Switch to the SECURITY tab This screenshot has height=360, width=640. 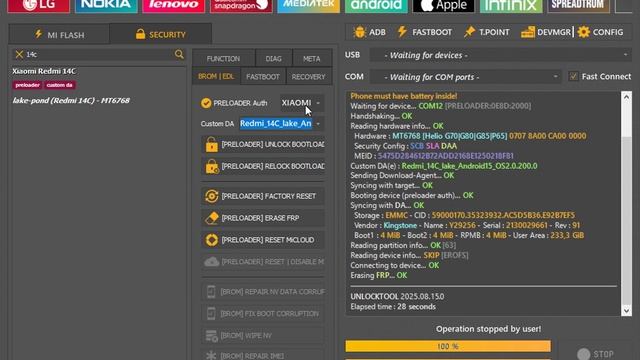pos(160,34)
